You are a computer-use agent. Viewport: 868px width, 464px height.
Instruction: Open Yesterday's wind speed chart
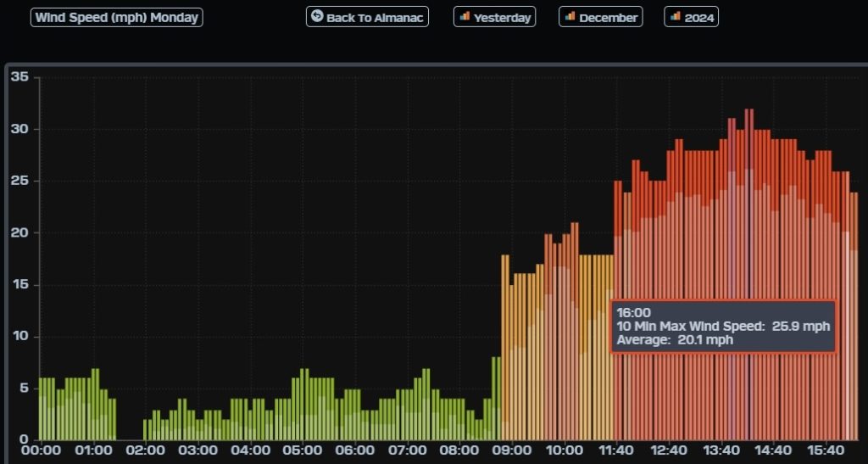(501, 17)
